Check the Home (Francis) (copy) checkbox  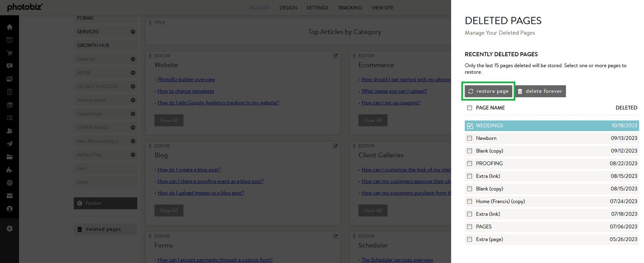tap(469, 201)
